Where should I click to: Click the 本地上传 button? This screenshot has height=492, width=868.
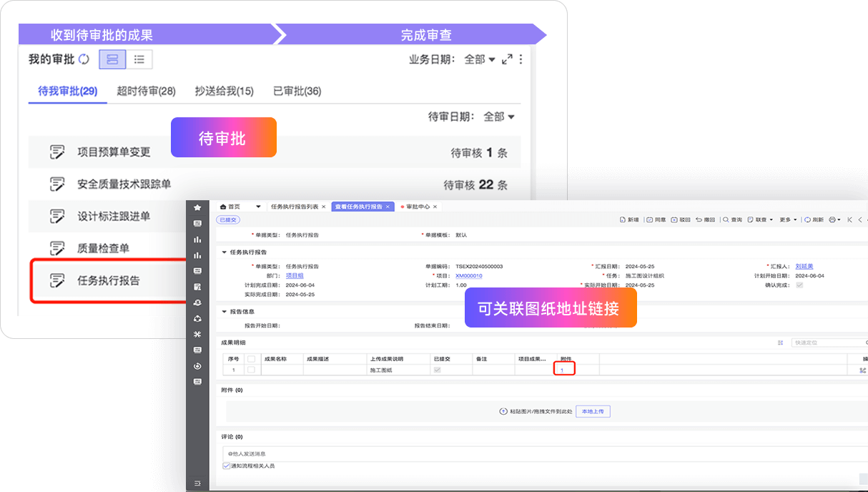(x=593, y=411)
